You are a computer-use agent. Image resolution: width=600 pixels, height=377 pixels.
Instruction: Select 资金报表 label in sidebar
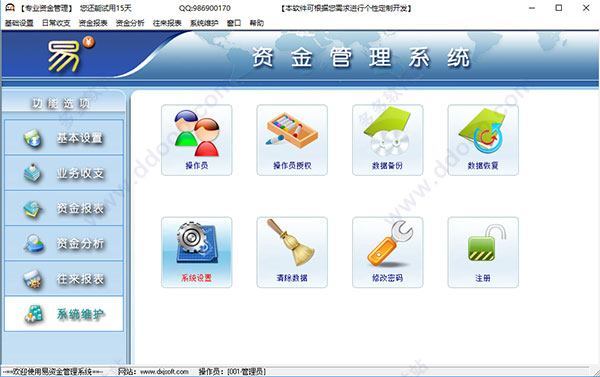tap(80, 208)
